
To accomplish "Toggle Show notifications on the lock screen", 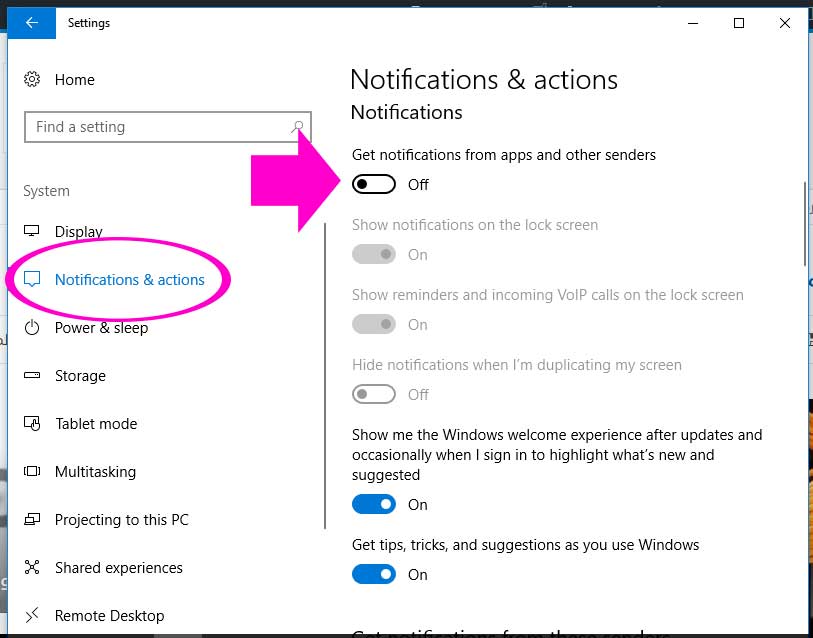I will coord(373,254).
